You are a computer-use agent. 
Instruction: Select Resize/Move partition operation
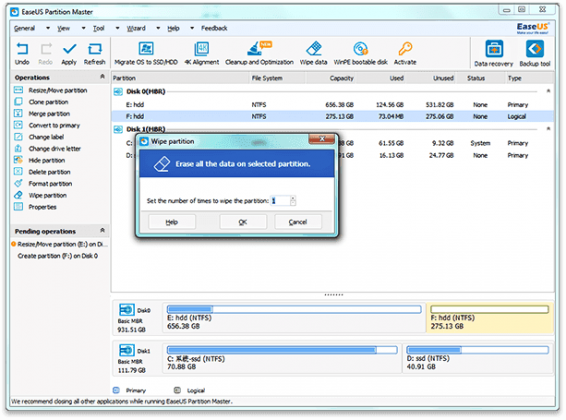click(51, 90)
